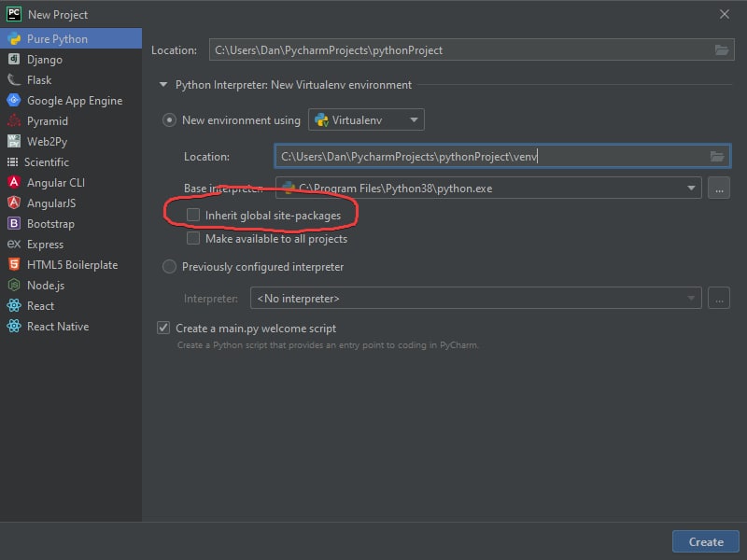The width and height of the screenshot is (747, 560).
Task: Browse folder for project Location
Action: click(721, 49)
